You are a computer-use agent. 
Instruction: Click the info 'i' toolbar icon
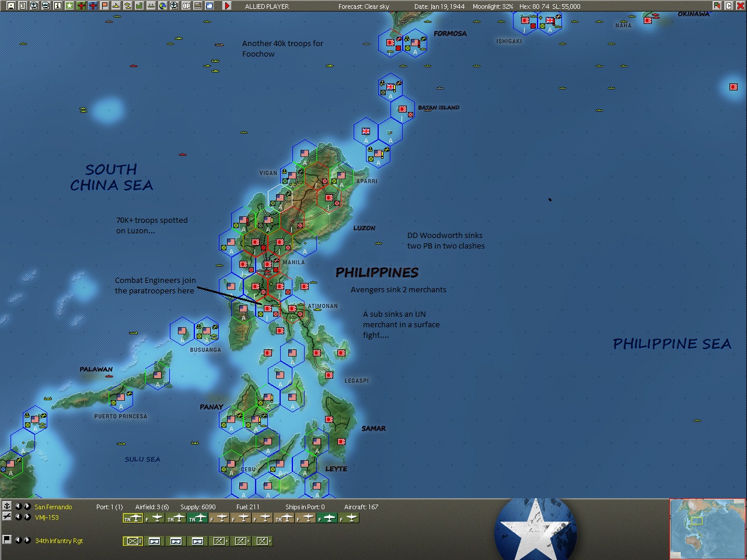[x=58, y=6]
